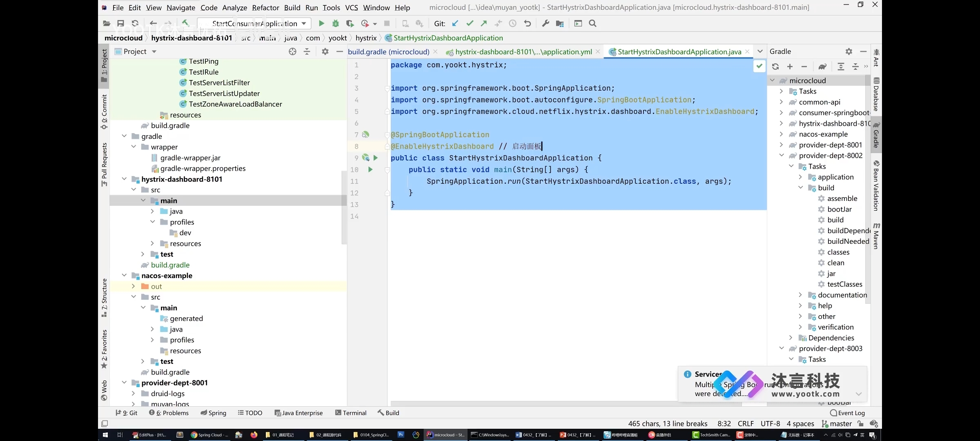Open settings with the wrench icon
Image resolution: width=980 pixels, height=441 pixels.
pyautogui.click(x=546, y=23)
